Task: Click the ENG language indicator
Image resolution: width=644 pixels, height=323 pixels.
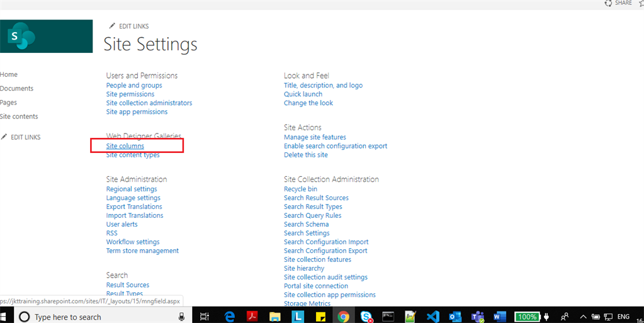Action: (x=623, y=317)
